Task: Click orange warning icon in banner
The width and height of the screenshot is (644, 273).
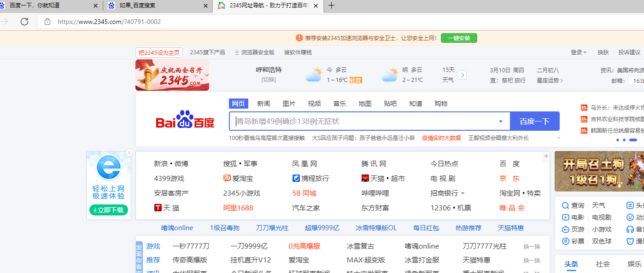Action: [x=299, y=38]
